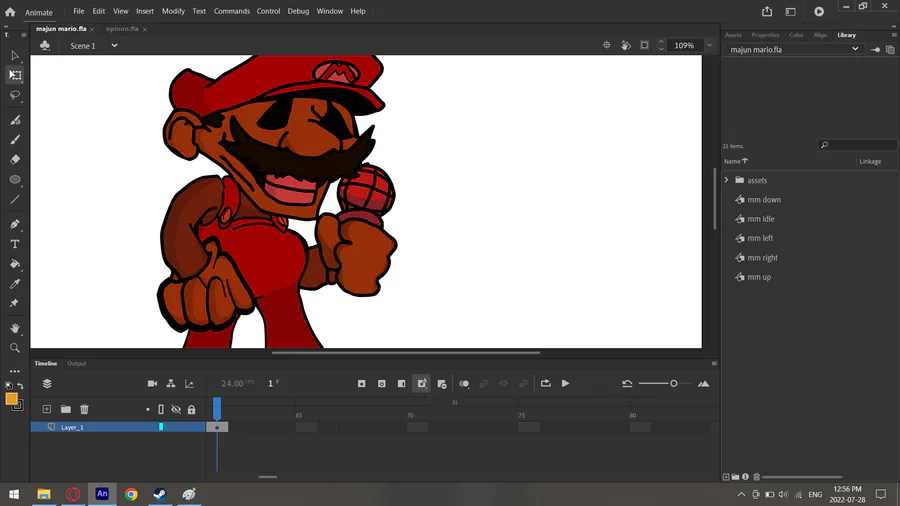Switch to the opinon.fla document tab
The image size is (900, 506).
tap(122, 29)
